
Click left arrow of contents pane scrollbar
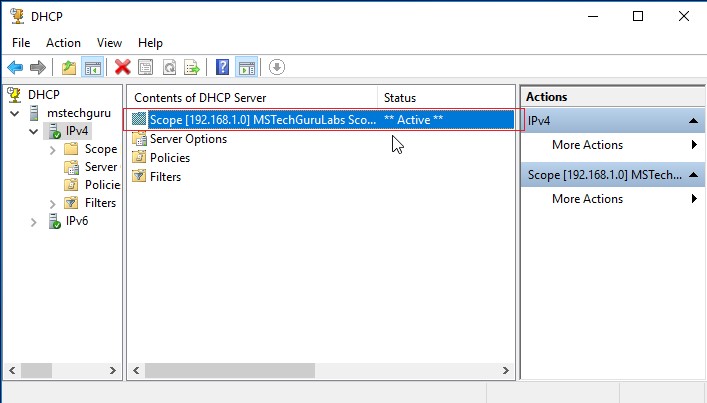click(136, 371)
